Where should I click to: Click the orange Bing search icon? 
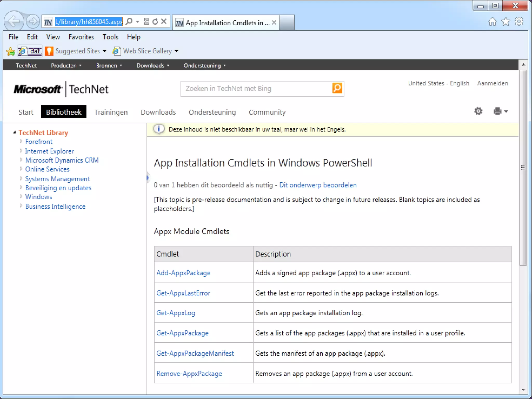click(x=337, y=88)
